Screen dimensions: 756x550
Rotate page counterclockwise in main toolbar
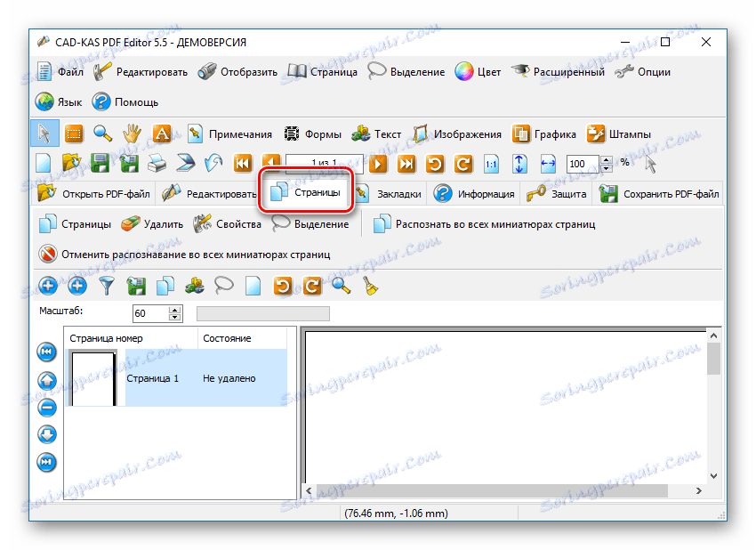(435, 164)
